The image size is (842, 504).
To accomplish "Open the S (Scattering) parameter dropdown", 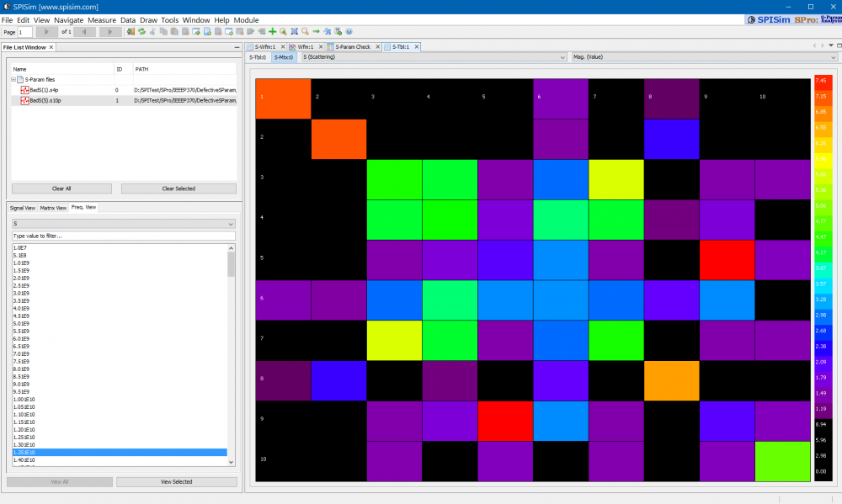I will point(433,57).
